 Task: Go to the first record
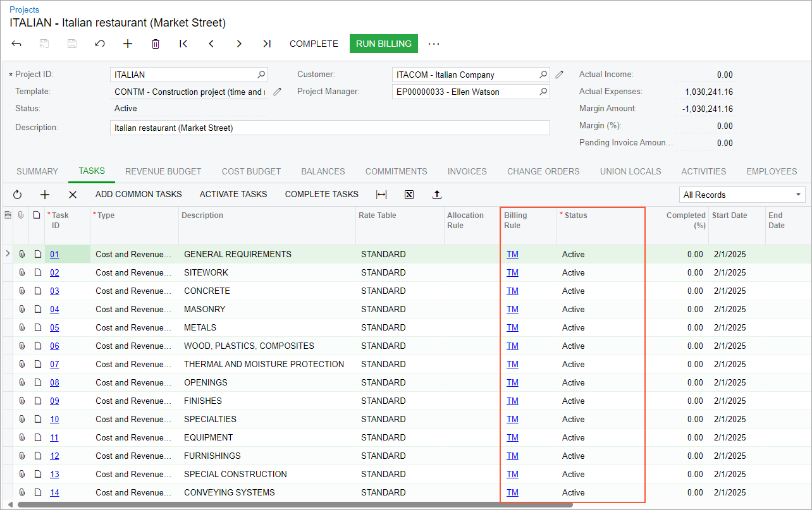[x=183, y=44]
